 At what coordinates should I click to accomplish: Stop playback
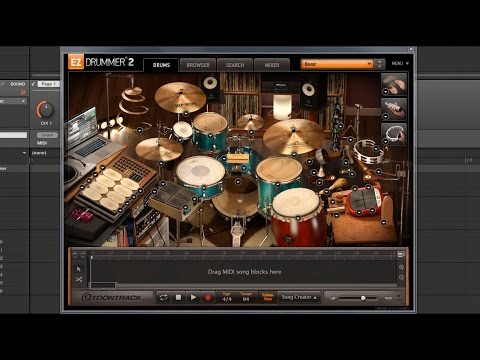[x=179, y=297]
